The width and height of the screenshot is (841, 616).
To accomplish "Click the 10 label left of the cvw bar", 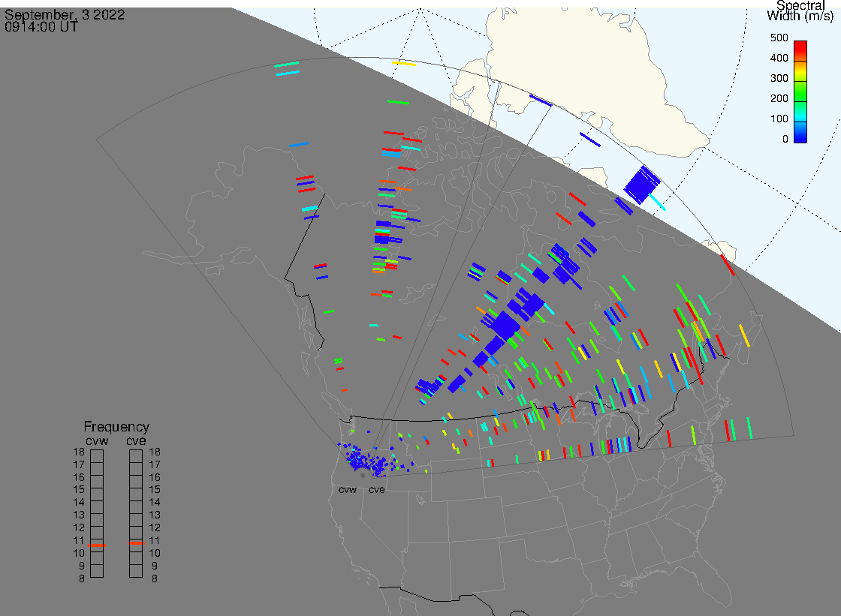I will (79, 553).
